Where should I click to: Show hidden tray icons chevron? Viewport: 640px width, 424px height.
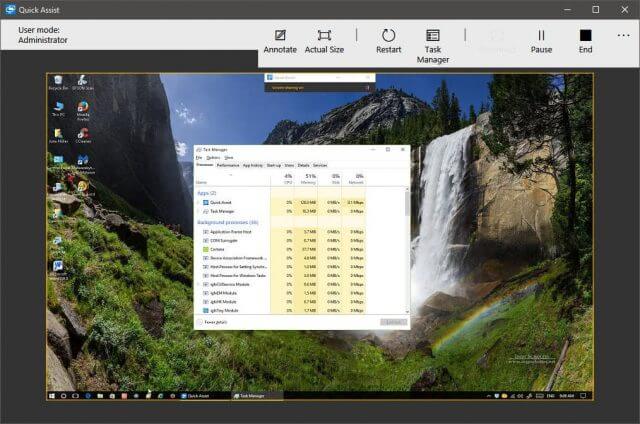pyautogui.click(x=489, y=396)
